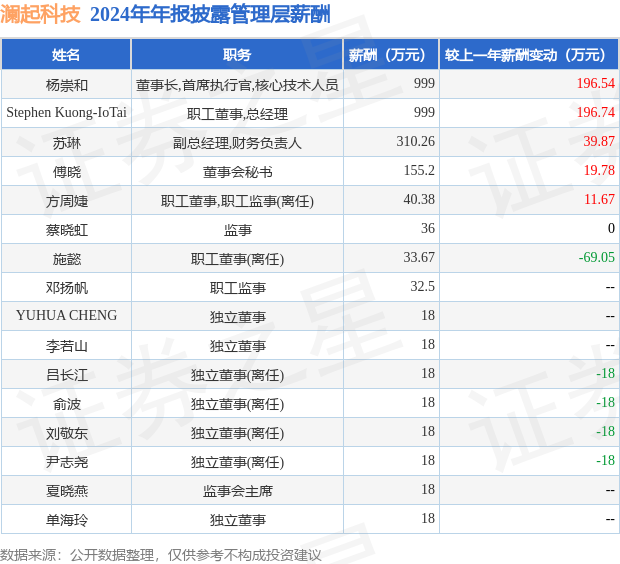
Task: Click the 监事会主席 position cell
Action: 237,491
